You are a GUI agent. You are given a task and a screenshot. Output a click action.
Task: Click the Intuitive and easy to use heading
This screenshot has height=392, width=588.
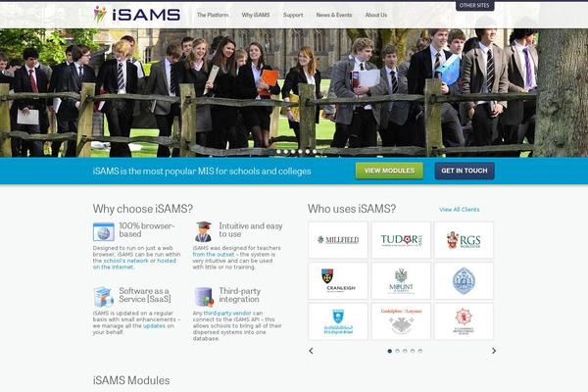[x=251, y=230]
